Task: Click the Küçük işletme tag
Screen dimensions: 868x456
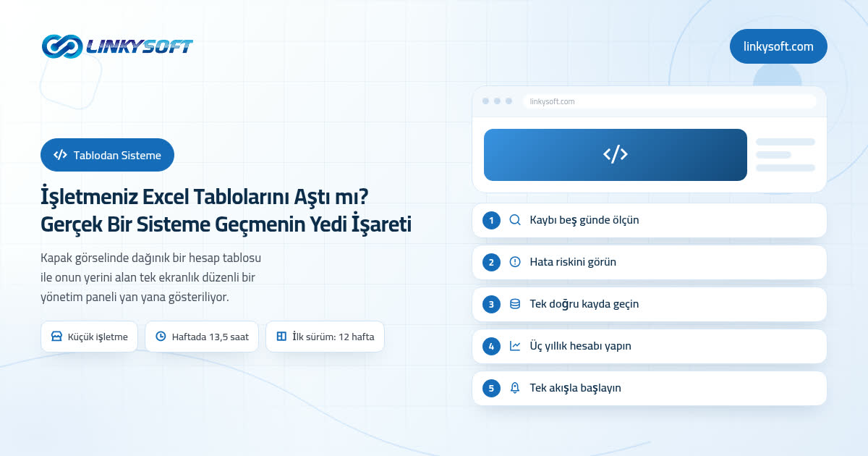Action: click(x=89, y=337)
